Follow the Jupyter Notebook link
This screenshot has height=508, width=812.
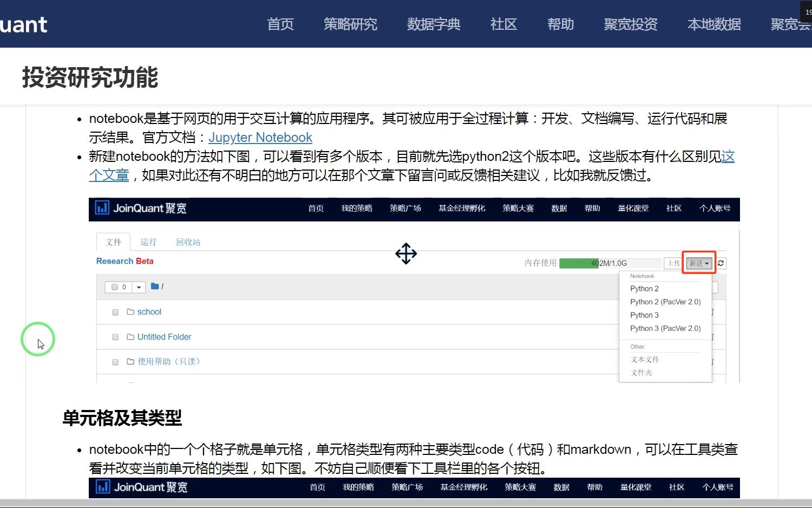(260, 138)
